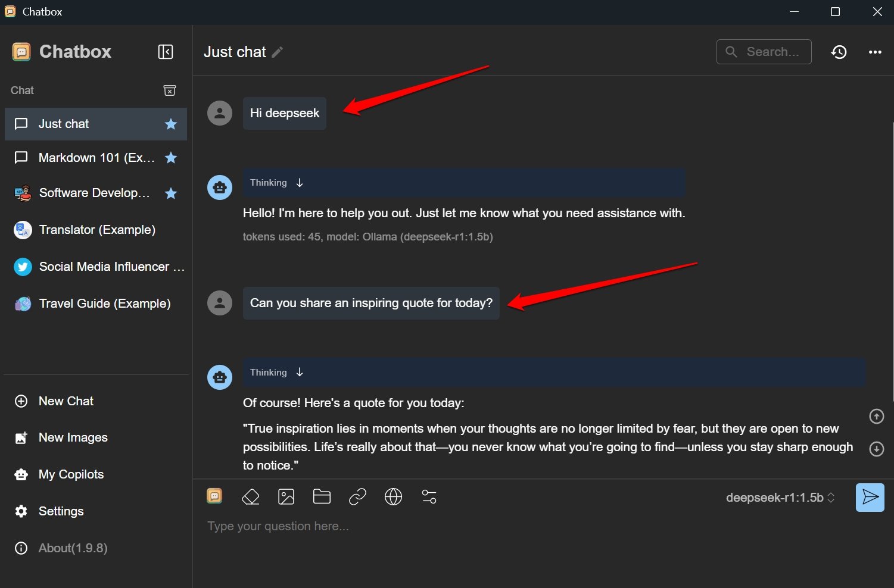894x588 pixels.
Task: Open the Just chat conversation
Action: coord(96,124)
